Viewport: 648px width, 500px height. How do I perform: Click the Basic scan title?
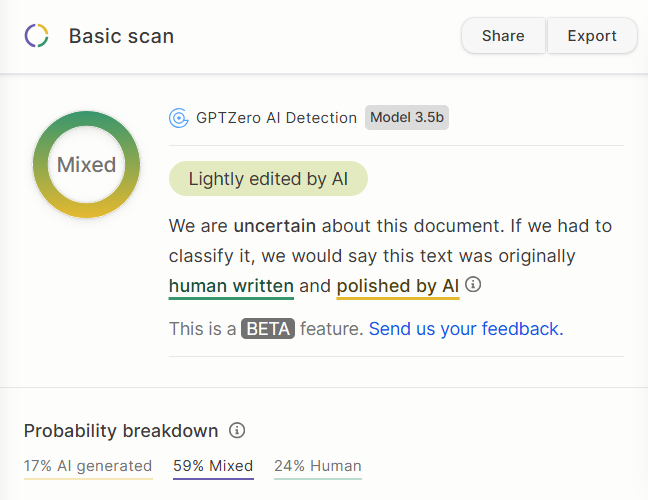click(121, 36)
